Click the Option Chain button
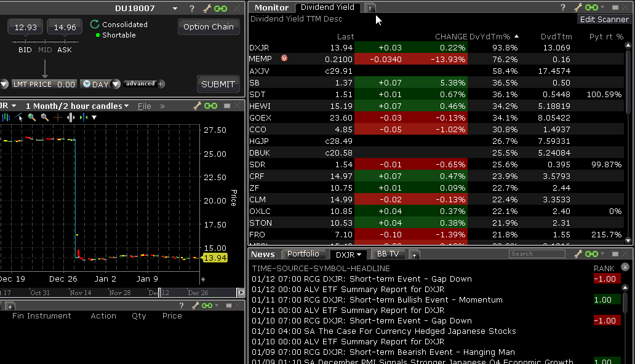635x364 pixels. 209,26
